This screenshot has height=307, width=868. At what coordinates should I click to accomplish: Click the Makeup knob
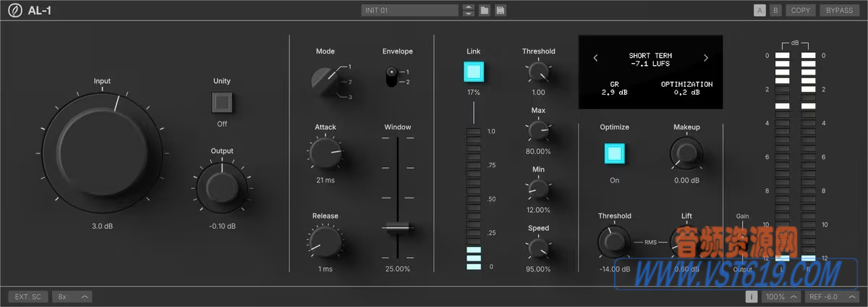coord(686,153)
